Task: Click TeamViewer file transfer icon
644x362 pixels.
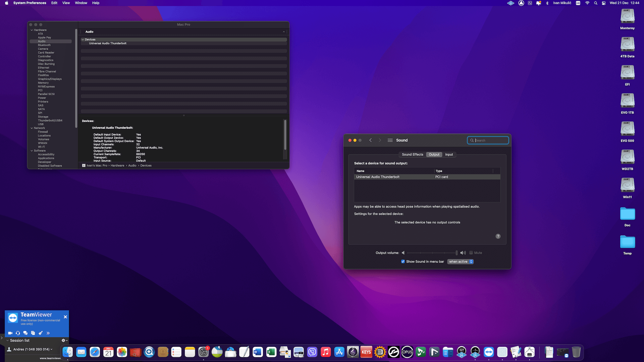Action: click(x=33, y=333)
